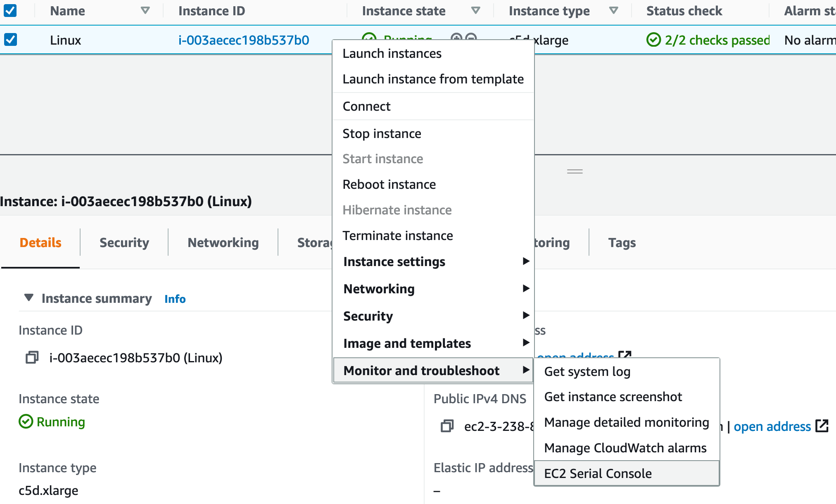The width and height of the screenshot is (836, 504).
Task: Open instance ID link i-003aecec198b537b0
Action: [244, 40]
